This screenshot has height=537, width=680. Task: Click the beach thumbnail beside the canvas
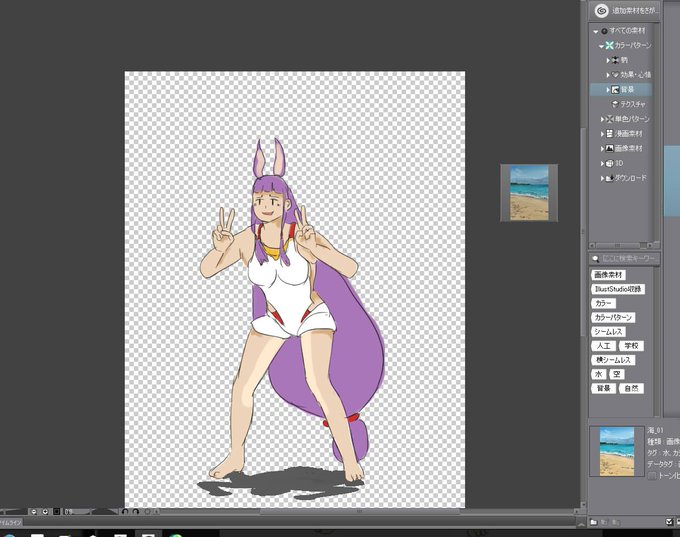[x=529, y=193]
